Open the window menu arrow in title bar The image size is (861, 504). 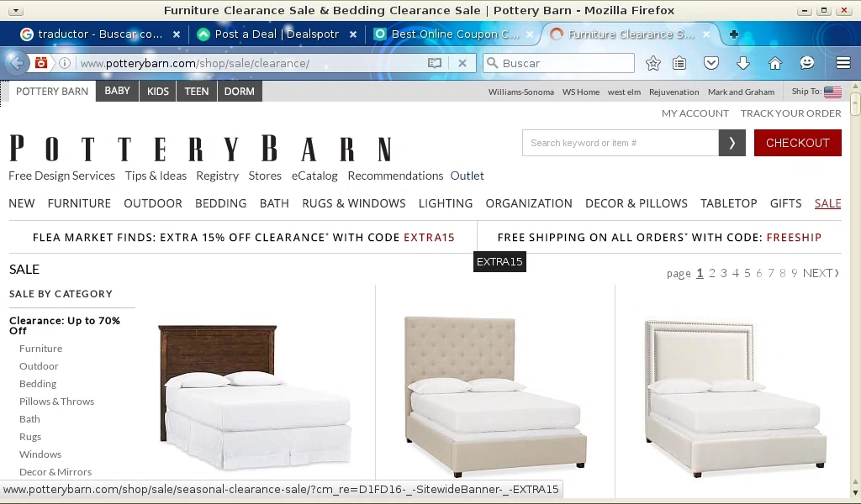(x=15, y=10)
